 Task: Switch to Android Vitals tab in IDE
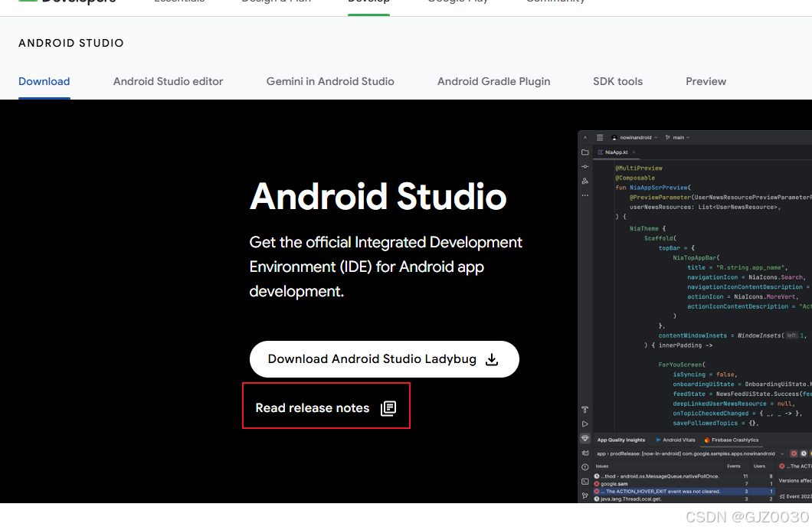676,440
